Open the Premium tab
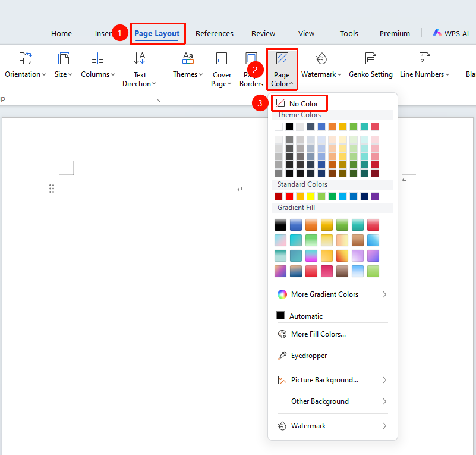Viewport: 476px width, 455px height. [395, 33]
